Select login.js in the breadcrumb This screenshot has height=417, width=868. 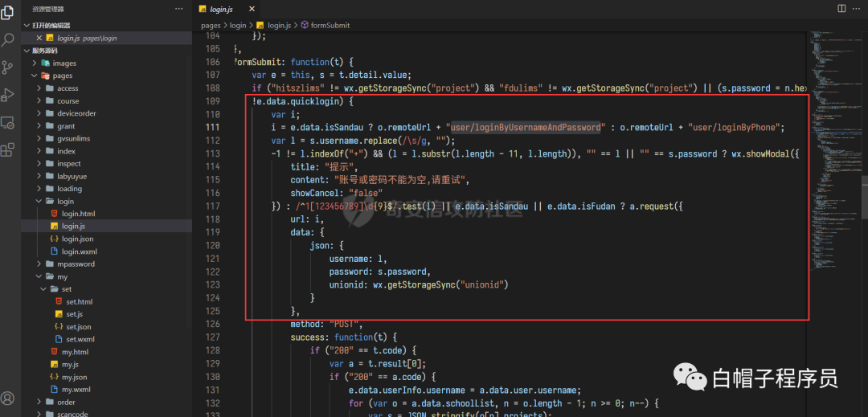click(x=276, y=26)
